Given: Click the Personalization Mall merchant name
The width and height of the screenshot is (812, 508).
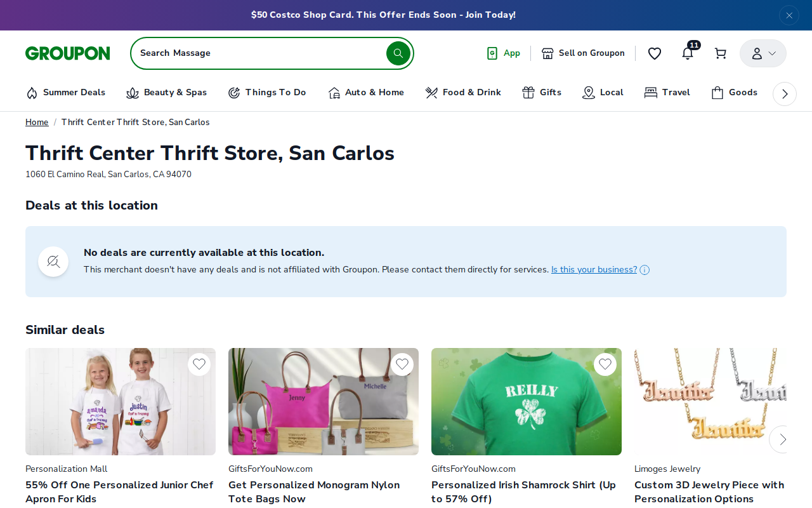Looking at the screenshot, I should click(67, 469).
